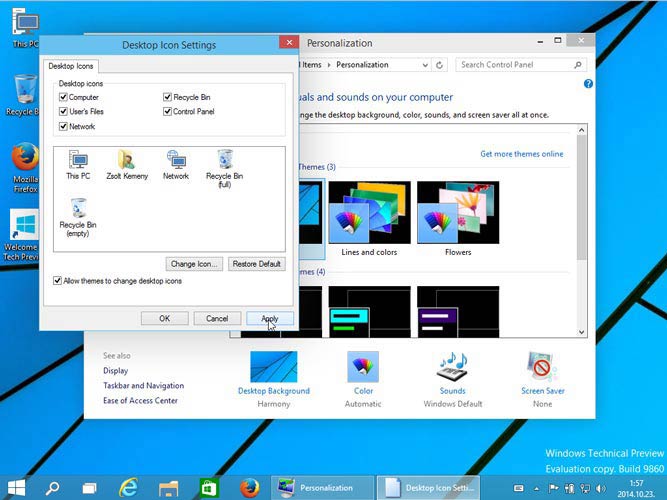Screen dimensions: 667x500
Task: Open taskbar Search magnifier
Action: coord(53,488)
